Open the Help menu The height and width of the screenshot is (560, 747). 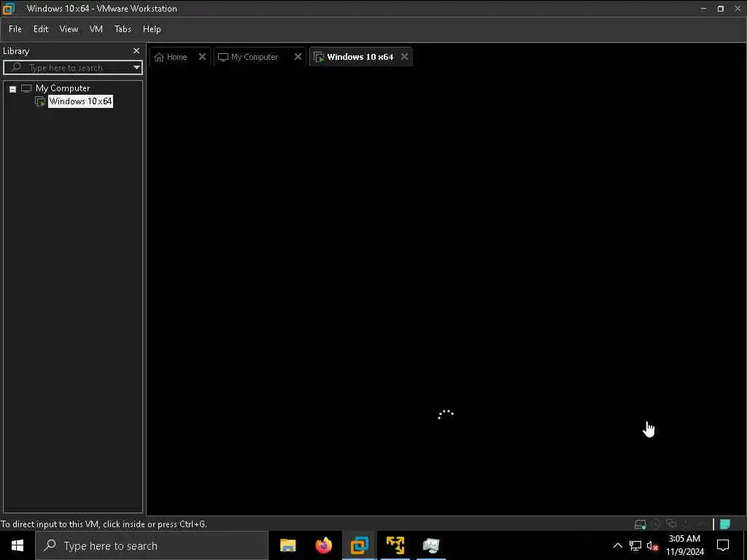[x=152, y=29]
